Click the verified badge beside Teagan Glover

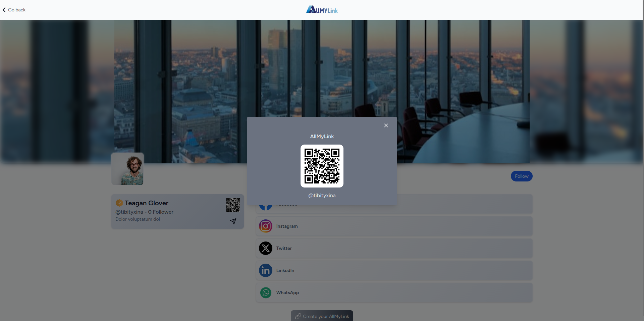pyautogui.click(x=119, y=203)
